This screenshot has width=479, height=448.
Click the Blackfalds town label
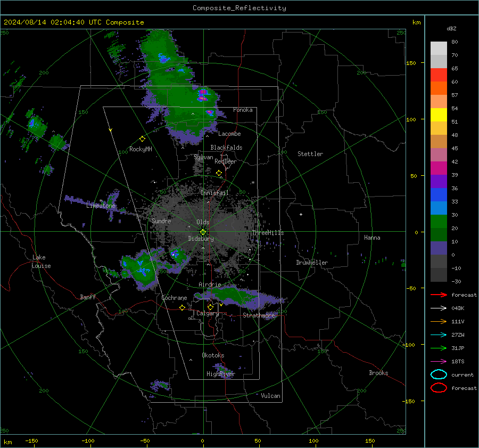(x=226, y=148)
